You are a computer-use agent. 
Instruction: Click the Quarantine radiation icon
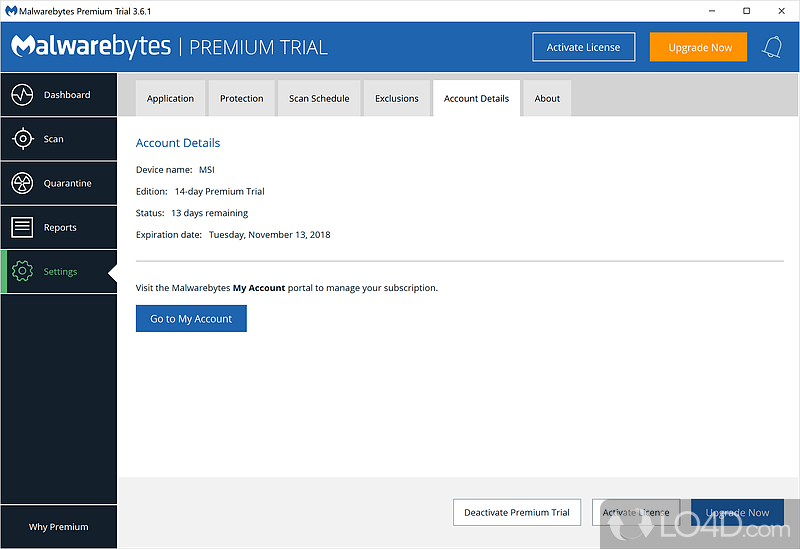(23, 183)
